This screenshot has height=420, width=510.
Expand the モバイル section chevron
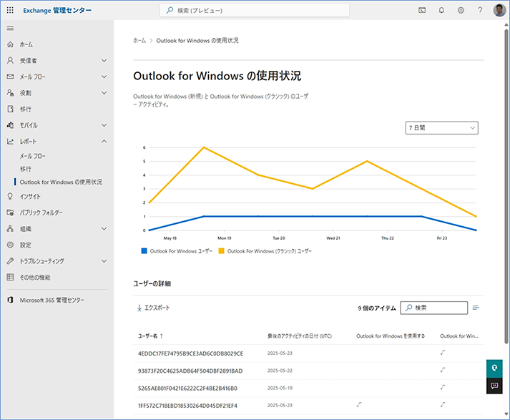(104, 125)
